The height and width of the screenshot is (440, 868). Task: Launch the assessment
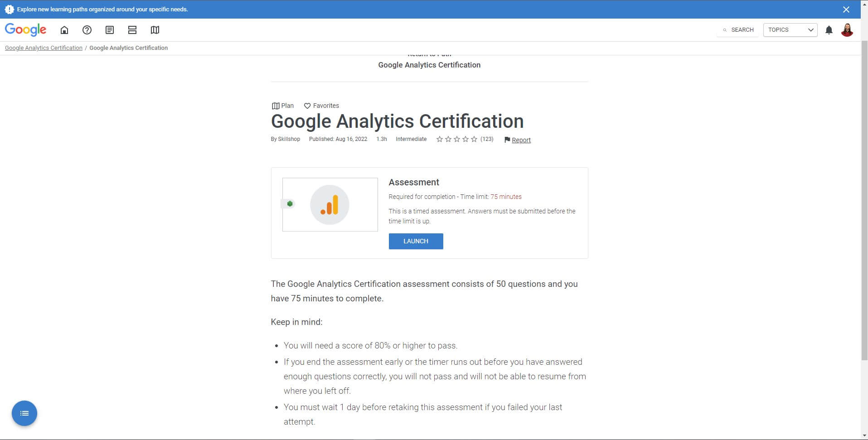click(x=416, y=241)
